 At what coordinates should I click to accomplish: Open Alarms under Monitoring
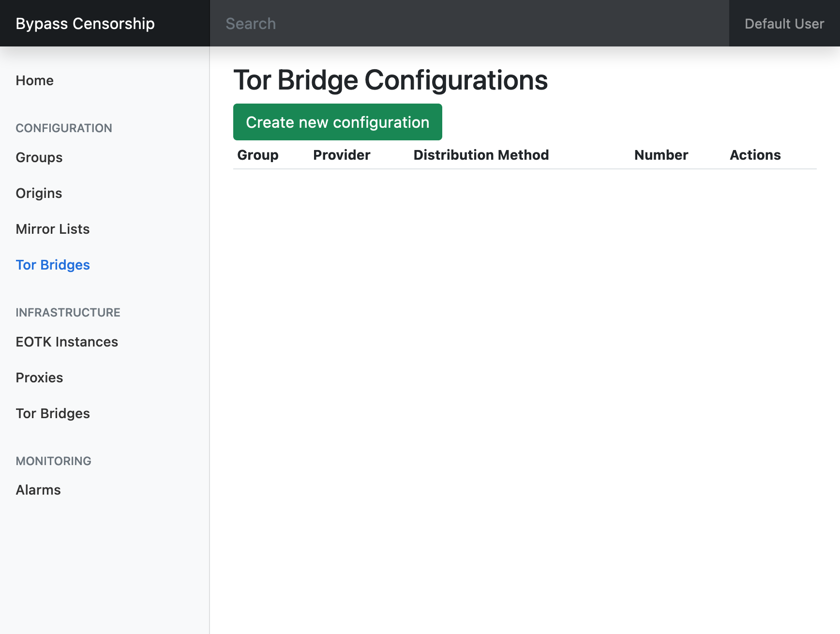point(38,490)
